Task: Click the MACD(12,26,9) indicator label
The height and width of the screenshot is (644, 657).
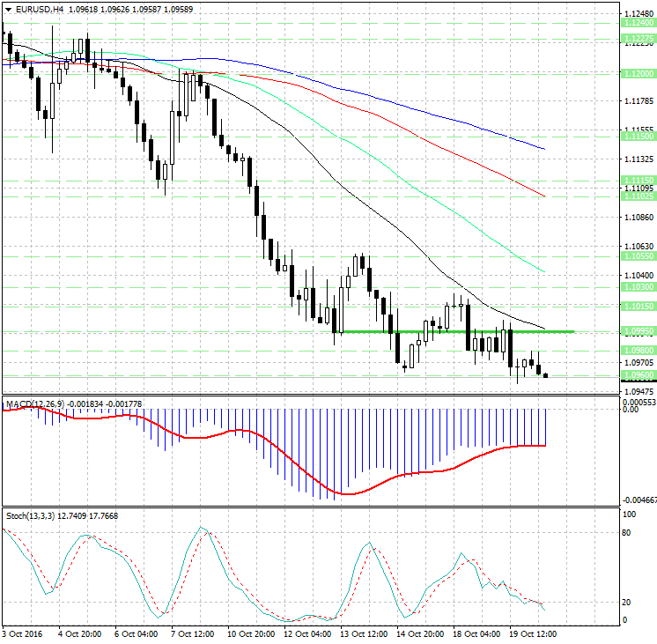Action: 37,404
